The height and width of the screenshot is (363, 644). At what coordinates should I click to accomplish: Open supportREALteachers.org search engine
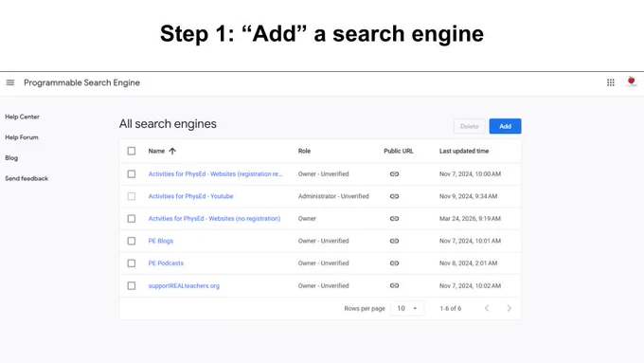[184, 285]
